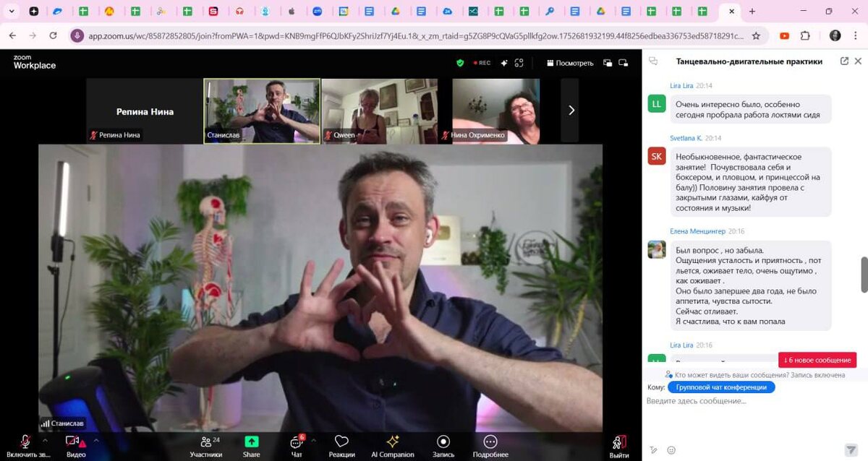The width and height of the screenshot is (868, 461).
Task: Click Svetlana K. sender name
Action: (686, 137)
